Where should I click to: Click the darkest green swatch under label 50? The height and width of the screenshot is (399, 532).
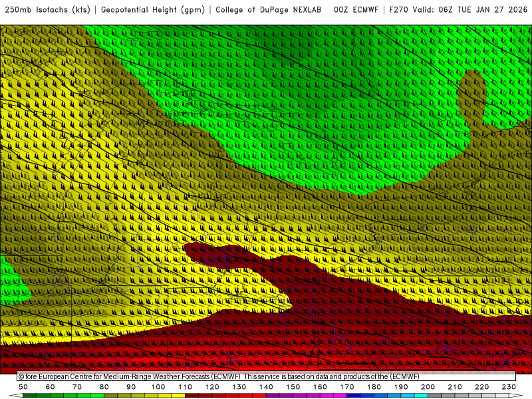pyautogui.click(x=30, y=396)
